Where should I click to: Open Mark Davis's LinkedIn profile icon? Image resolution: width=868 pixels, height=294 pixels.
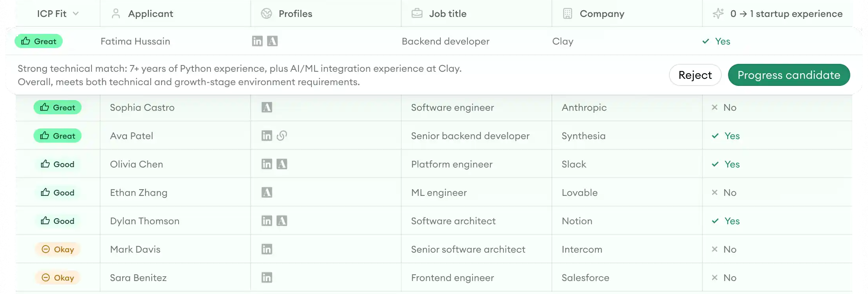click(267, 249)
